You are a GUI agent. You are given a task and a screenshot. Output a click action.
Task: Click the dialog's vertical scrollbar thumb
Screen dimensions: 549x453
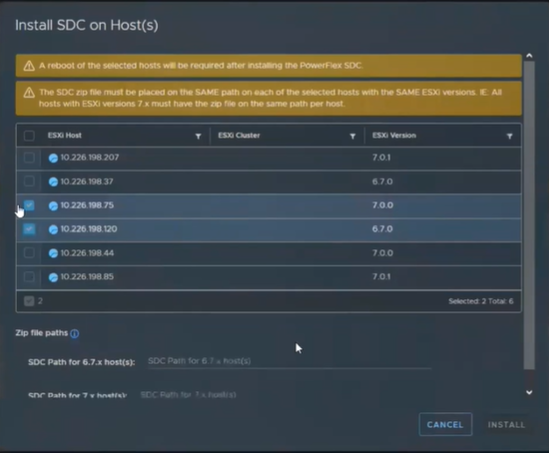click(x=529, y=215)
